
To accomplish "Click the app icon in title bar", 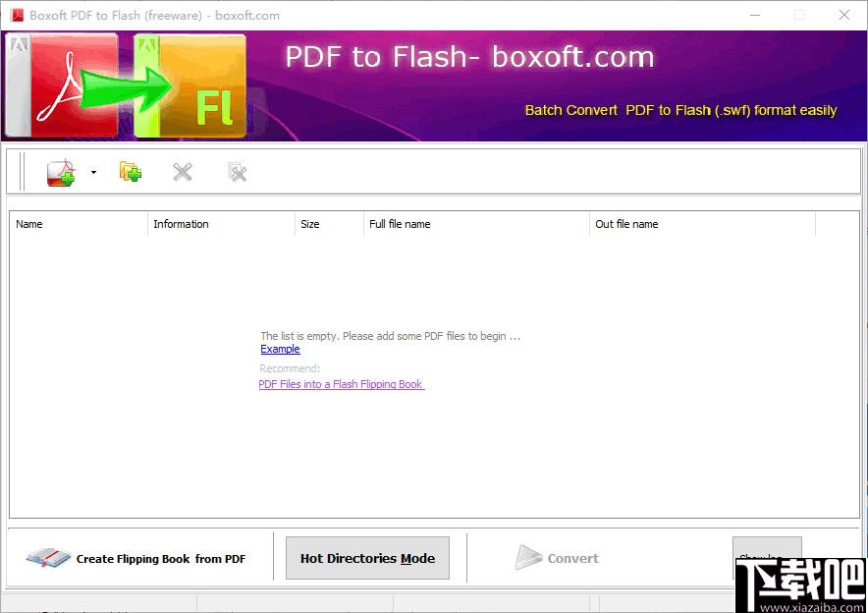I will [x=17, y=15].
